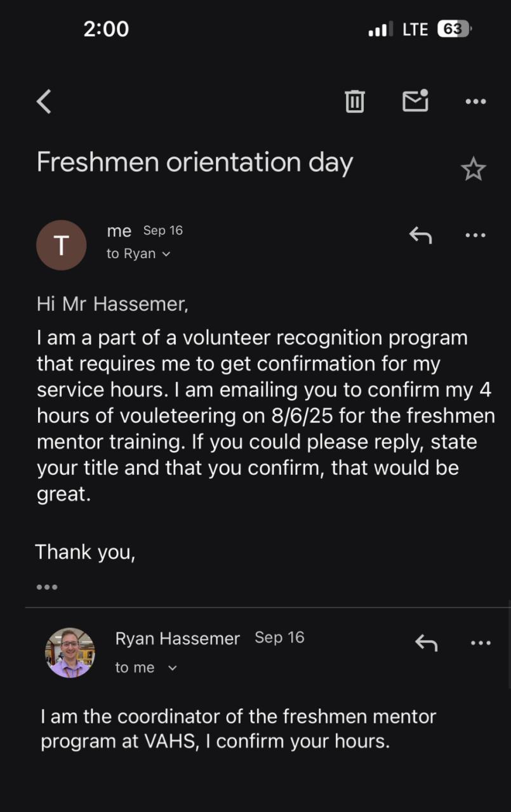
Task: Mark email as unread envelope icon
Action: [x=415, y=101]
